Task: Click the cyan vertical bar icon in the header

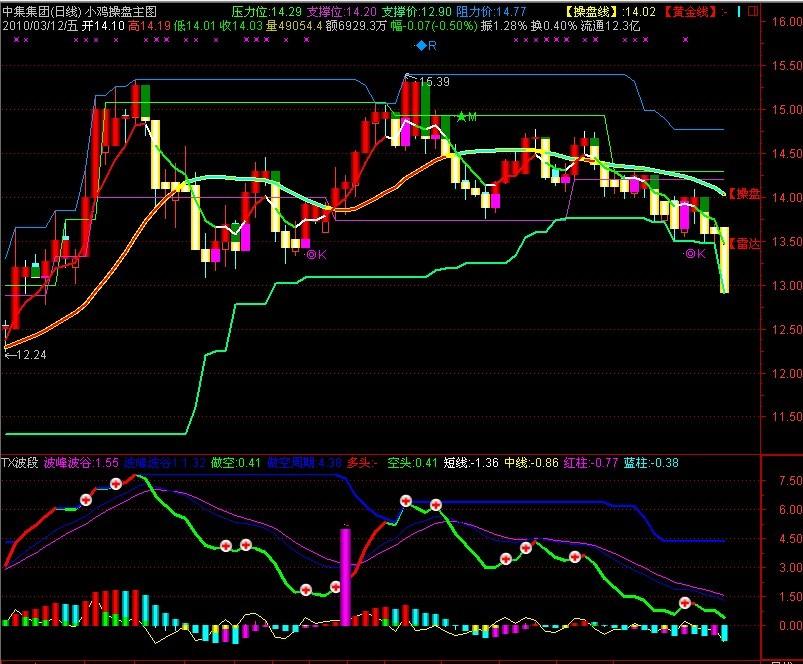Action: click(x=739, y=11)
